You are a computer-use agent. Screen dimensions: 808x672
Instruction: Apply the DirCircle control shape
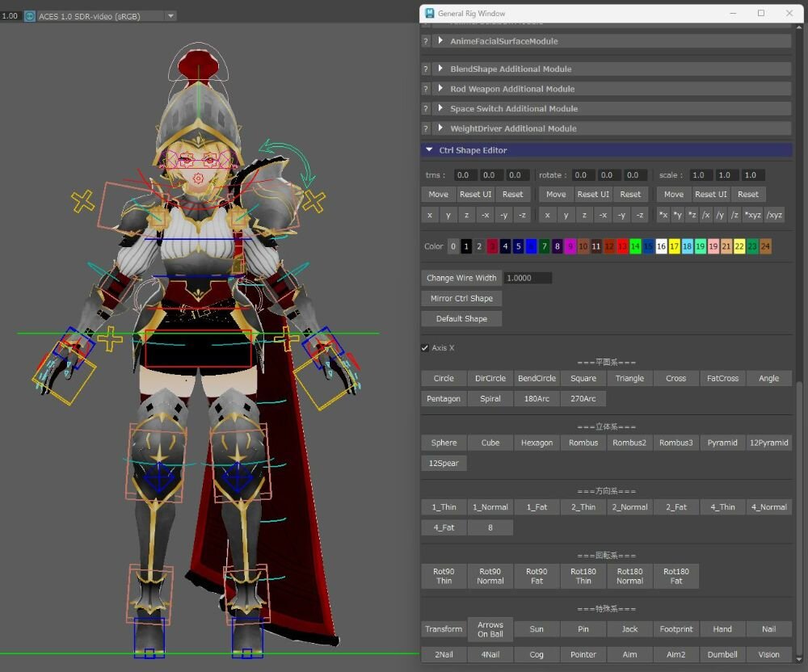click(x=490, y=378)
